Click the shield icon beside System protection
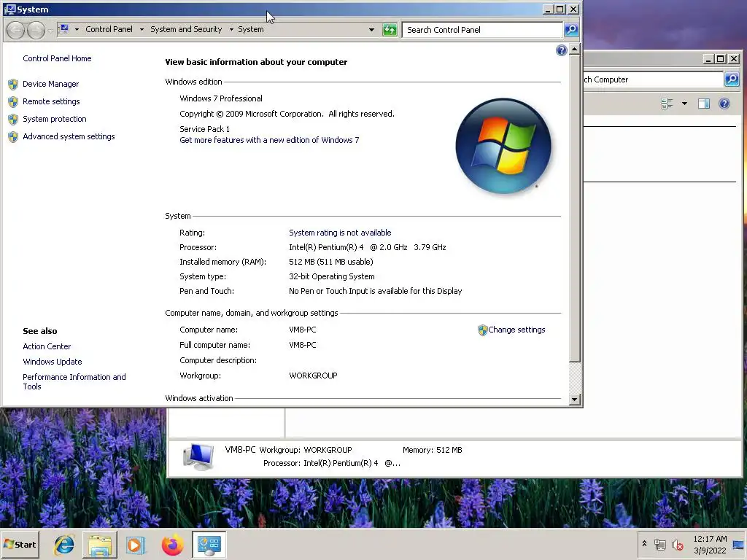Viewport: 747px width, 560px height. [13, 120]
